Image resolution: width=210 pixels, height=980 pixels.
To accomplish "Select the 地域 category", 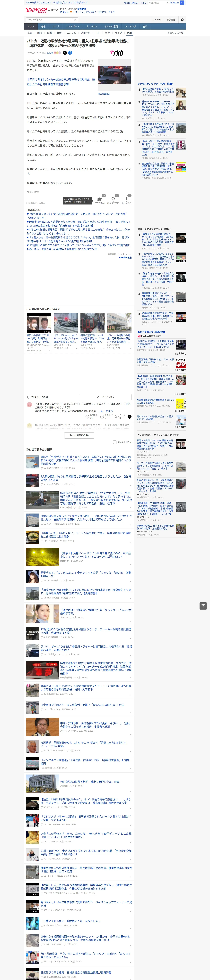I will (129, 33).
